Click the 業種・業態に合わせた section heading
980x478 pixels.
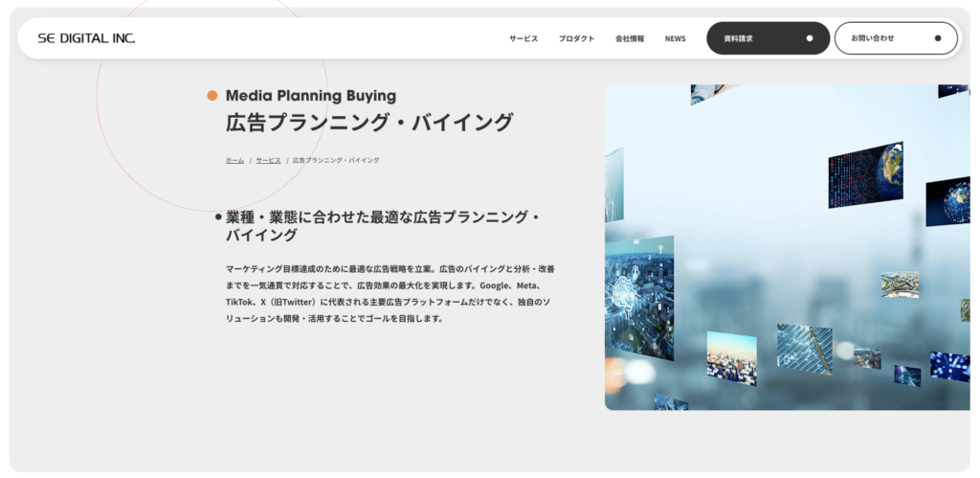point(383,226)
